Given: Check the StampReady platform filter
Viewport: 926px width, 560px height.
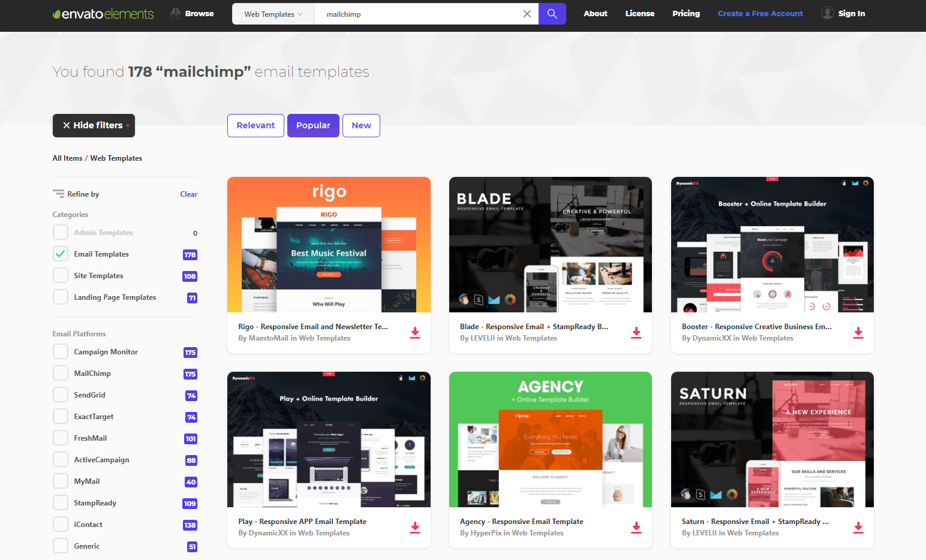Looking at the screenshot, I should point(61,503).
